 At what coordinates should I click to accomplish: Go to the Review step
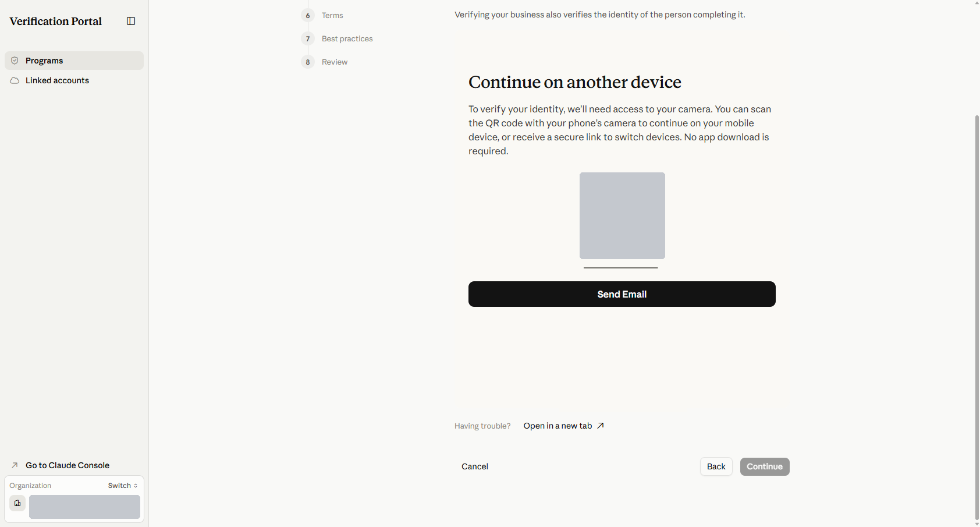[x=335, y=62]
